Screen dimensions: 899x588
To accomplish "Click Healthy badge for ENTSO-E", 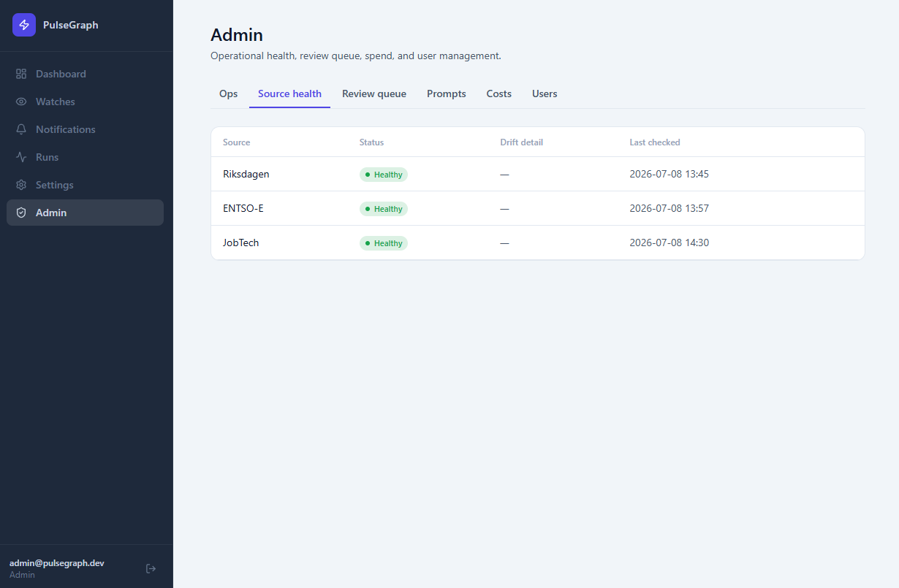I will pos(384,209).
